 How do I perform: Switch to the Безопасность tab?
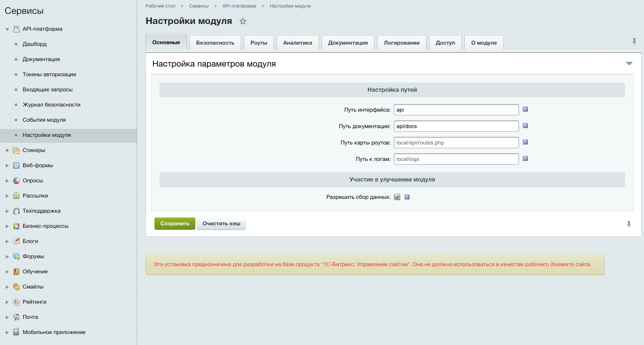tap(215, 43)
